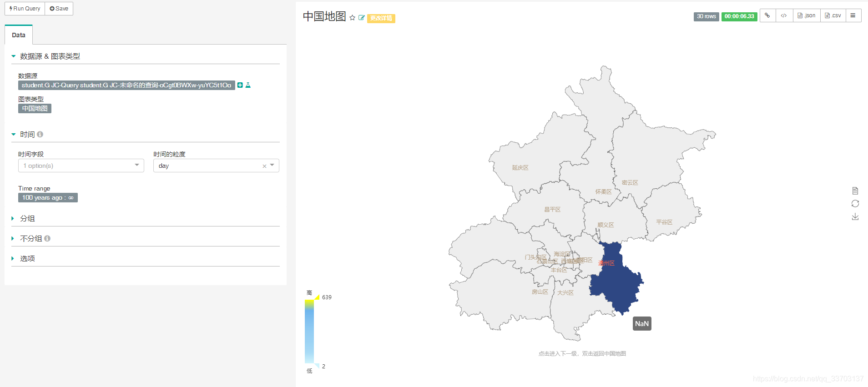Clear the day granularity value
Image resolution: width=868 pixels, height=387 pixels.
coord(264,166)
